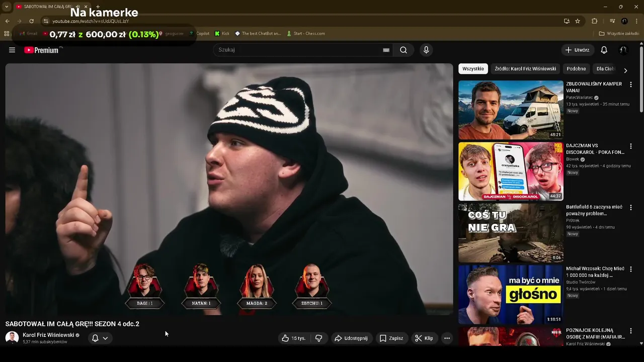Click the Udostępnij share button
This screenshot has height=362, width=644.
351,338
